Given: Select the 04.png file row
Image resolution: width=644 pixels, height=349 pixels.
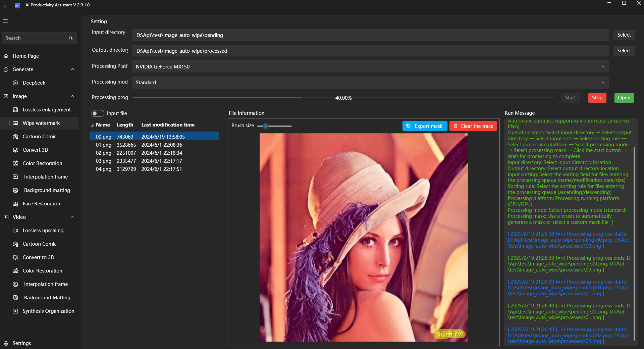Looking at the screenshot, I should tap(154, 169).
